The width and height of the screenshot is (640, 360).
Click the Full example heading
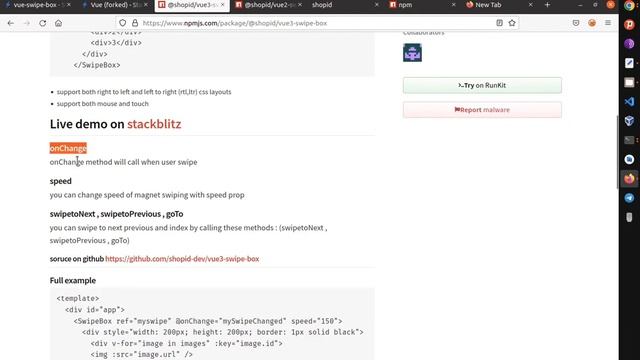tap(73, 280)
